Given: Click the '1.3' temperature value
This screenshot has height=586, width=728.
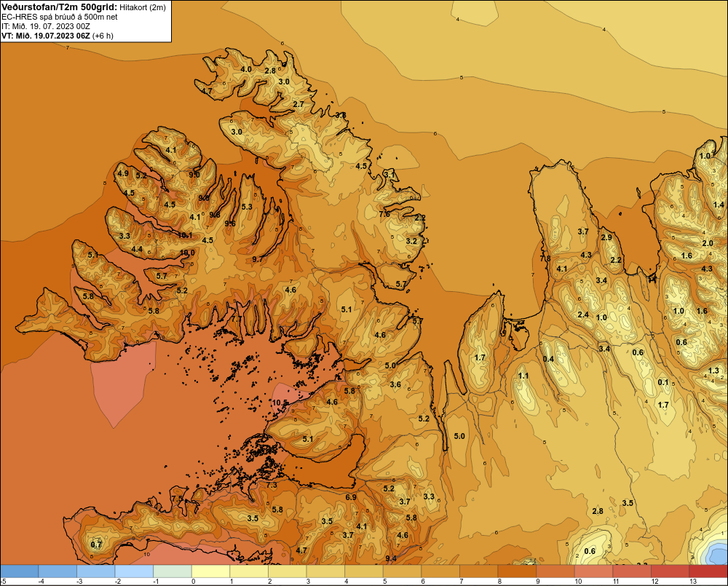Looking at the screenshot, I should click(713, 370).
